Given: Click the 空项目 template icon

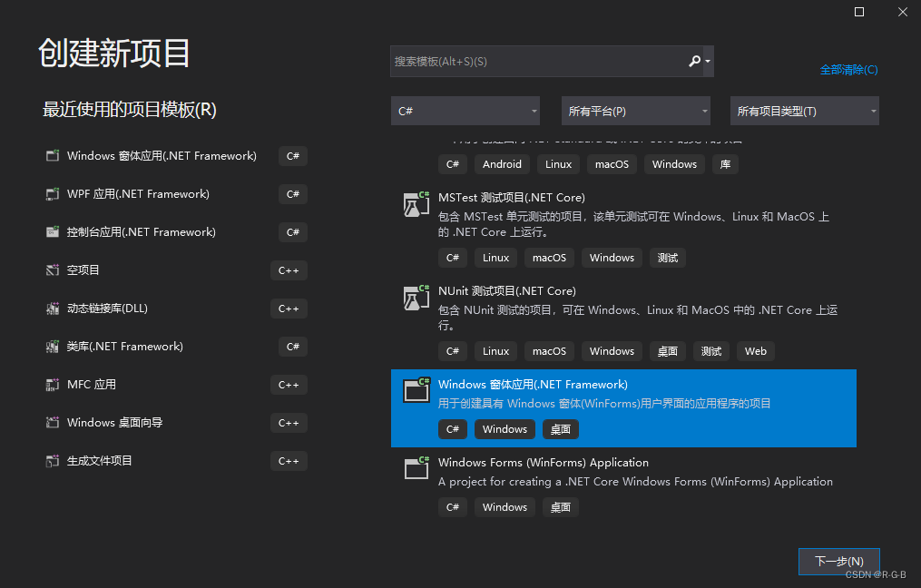Looking at the screenshot, I should (x=53, y=270).
